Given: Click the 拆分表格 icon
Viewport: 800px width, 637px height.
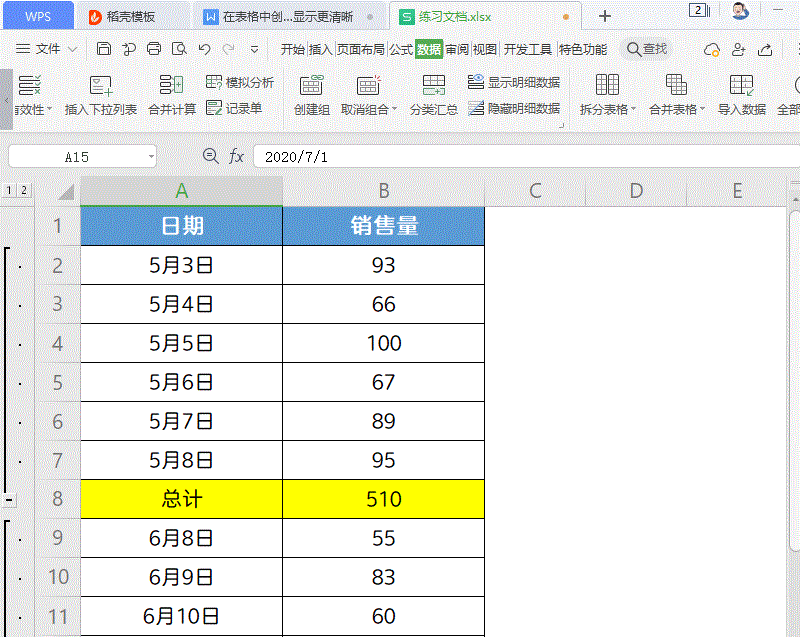Looking at the screenshot, I should click(x=607, y=85).
